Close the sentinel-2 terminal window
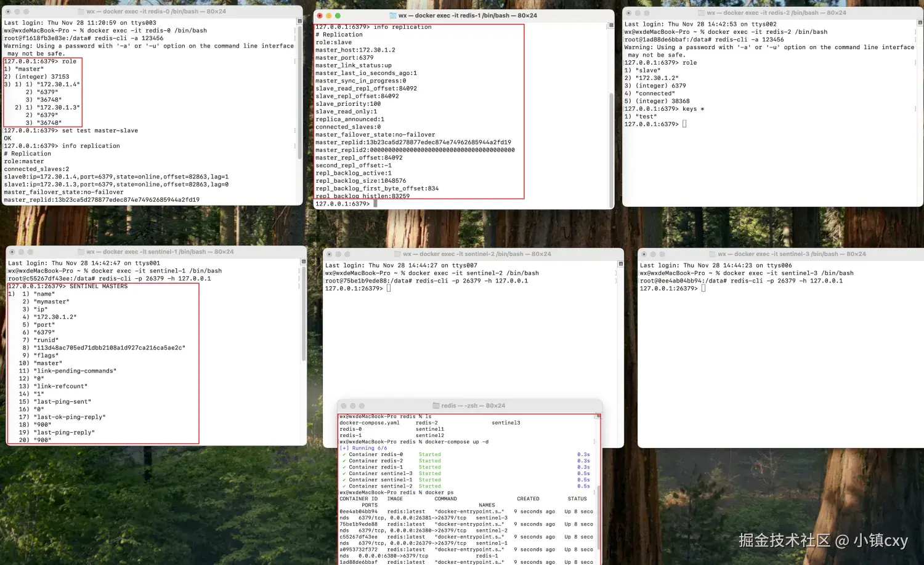Viewport: 924px width, 565px height. (x=329, y=254)
